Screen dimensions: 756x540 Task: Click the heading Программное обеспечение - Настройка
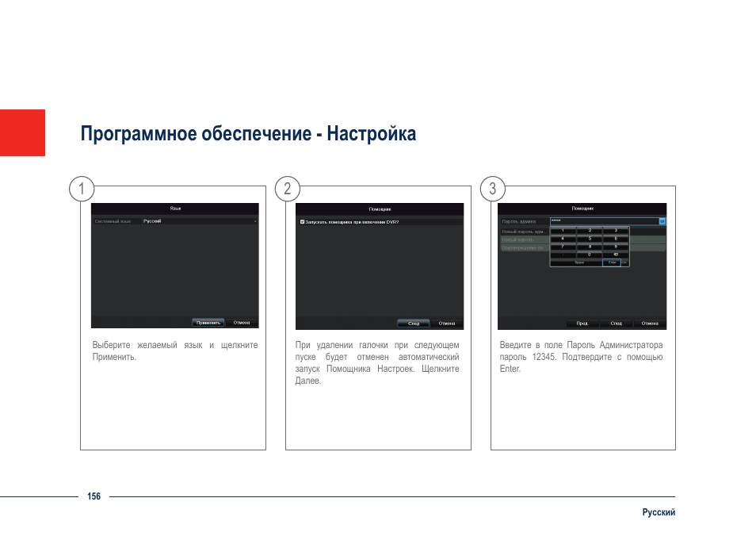pyautogui.click(x=248, y=134)
